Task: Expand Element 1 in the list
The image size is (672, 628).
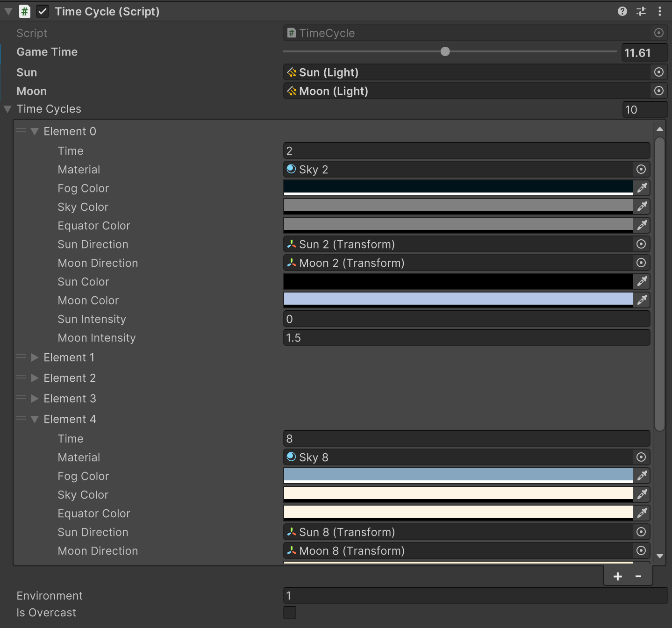Action: coord(35,357)
